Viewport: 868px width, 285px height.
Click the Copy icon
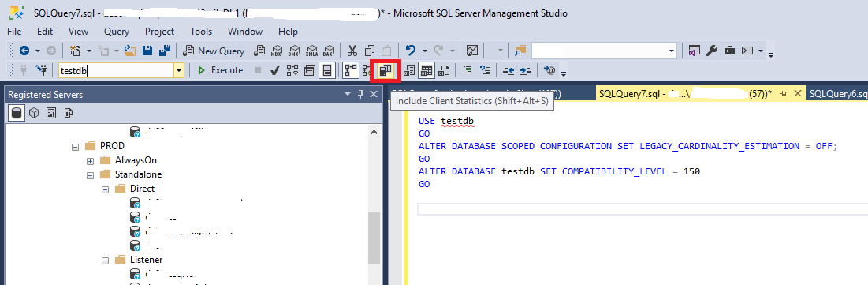[x=371, y=51]
